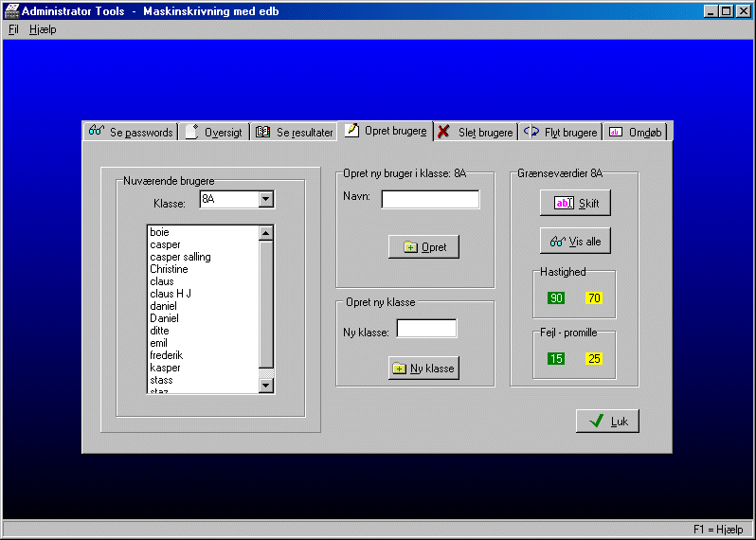Click the Luk button

tap(607, 421)
